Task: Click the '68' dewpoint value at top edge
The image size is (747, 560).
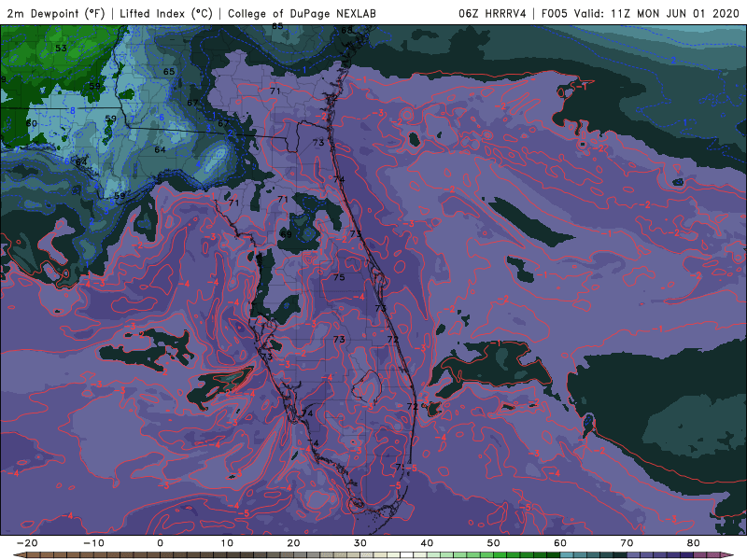Action: 346,30
